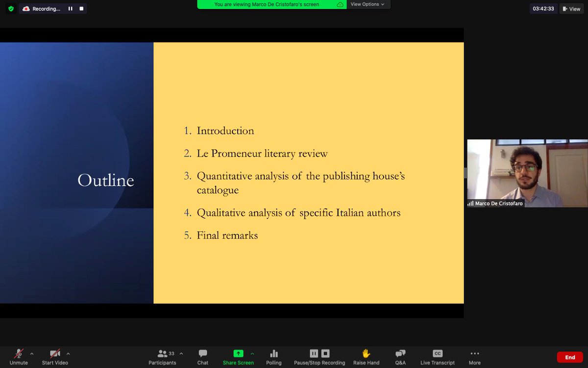Open the Participants panel
This screenshot has height=368, width=588.
click(x=162, y=357)
